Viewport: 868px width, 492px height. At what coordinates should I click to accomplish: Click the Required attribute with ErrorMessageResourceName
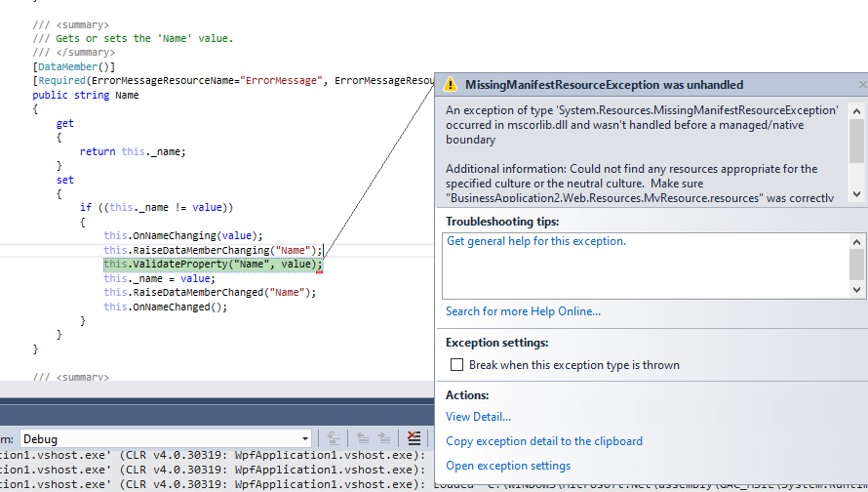click(x=232, y=81)
